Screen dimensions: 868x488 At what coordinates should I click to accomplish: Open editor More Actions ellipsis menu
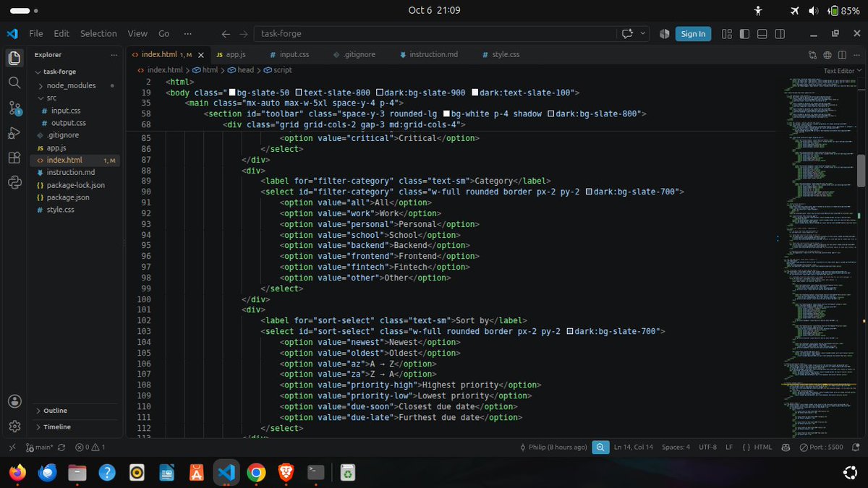856,54
